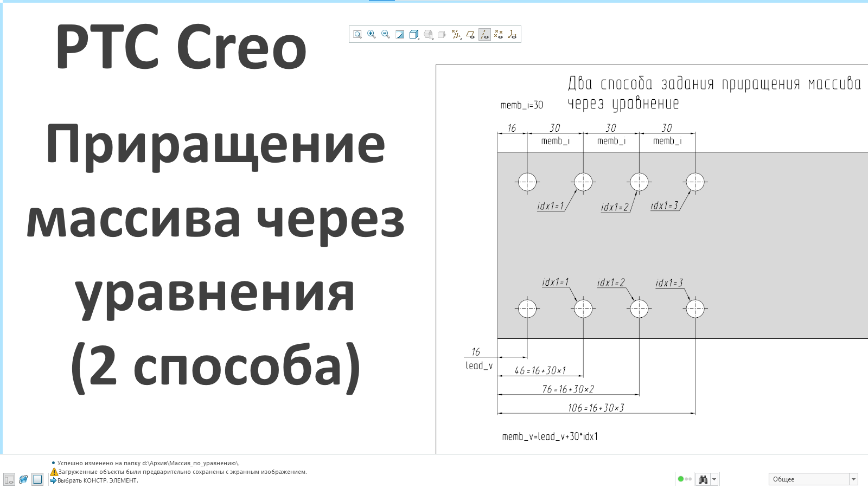Image resolution: width=868 pixels, height=488 pixels.
Task: Select last hole in lower pattern row
Action: [695, 309]
